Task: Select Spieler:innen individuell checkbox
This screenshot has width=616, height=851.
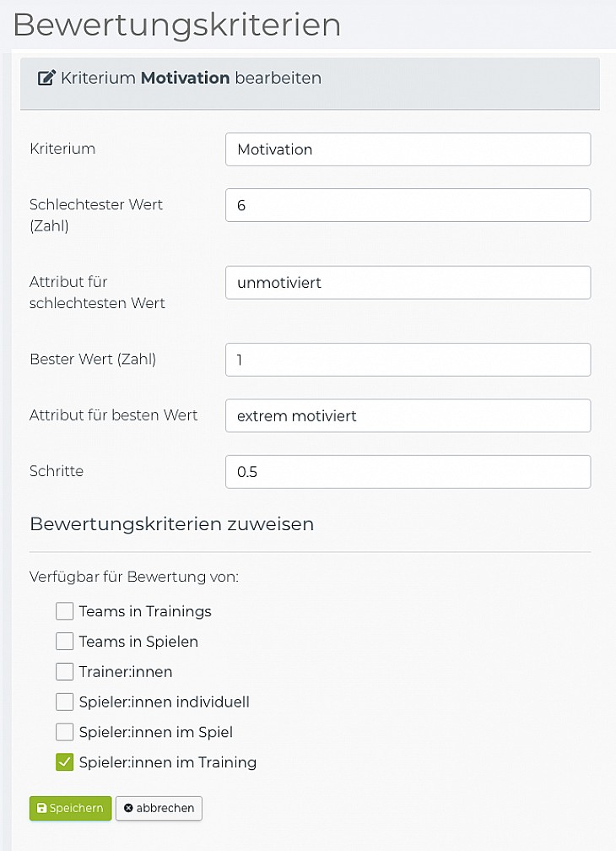Action: tap(65, 702)
